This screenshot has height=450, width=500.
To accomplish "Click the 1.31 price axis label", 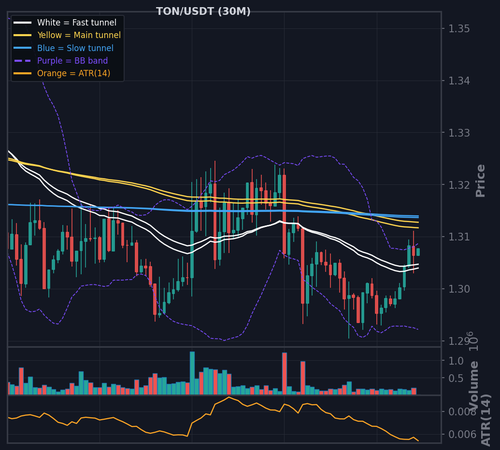I will (459, 237).
